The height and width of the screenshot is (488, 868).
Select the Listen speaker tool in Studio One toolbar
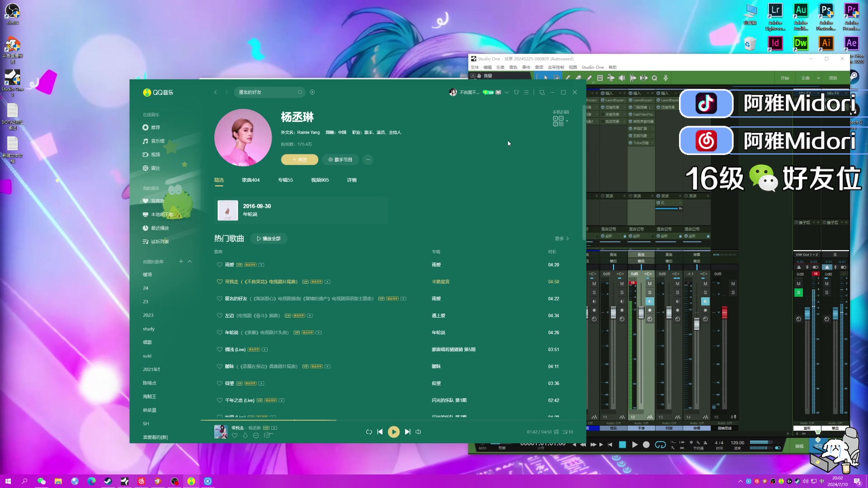(622, 78)
